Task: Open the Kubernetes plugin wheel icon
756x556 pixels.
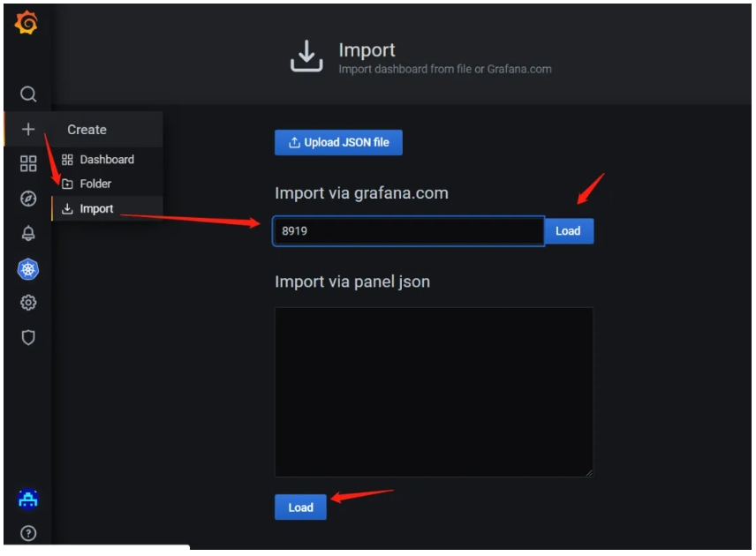Action: [28, 269]
